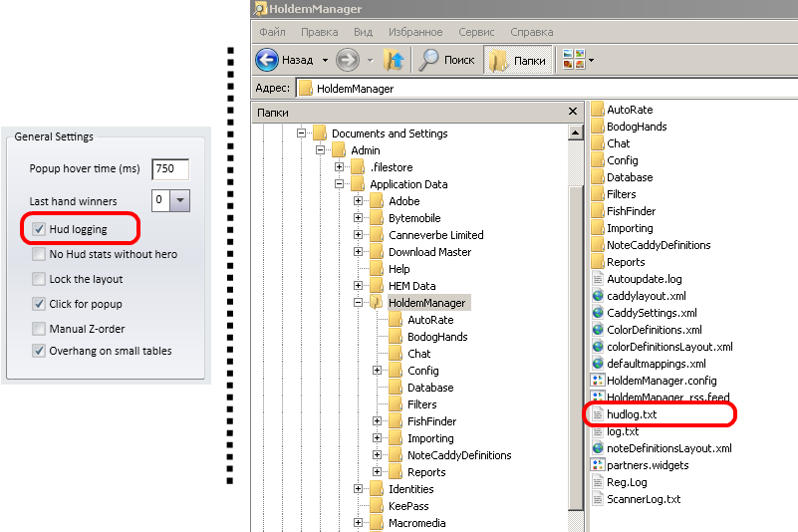798x532 pixels.
Task: Click the BodogHands folder icon in file list
Action: (598, 127)
